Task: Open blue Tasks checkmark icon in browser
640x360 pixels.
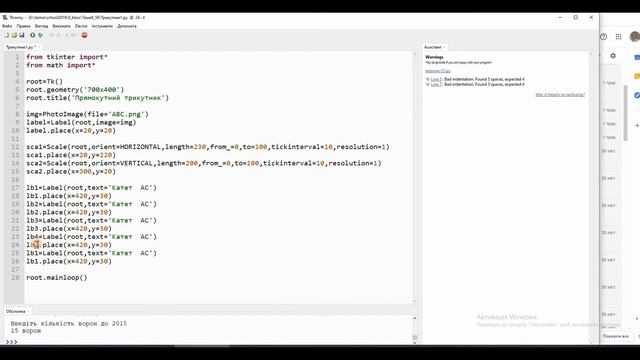Action: [x=637, y=95]
